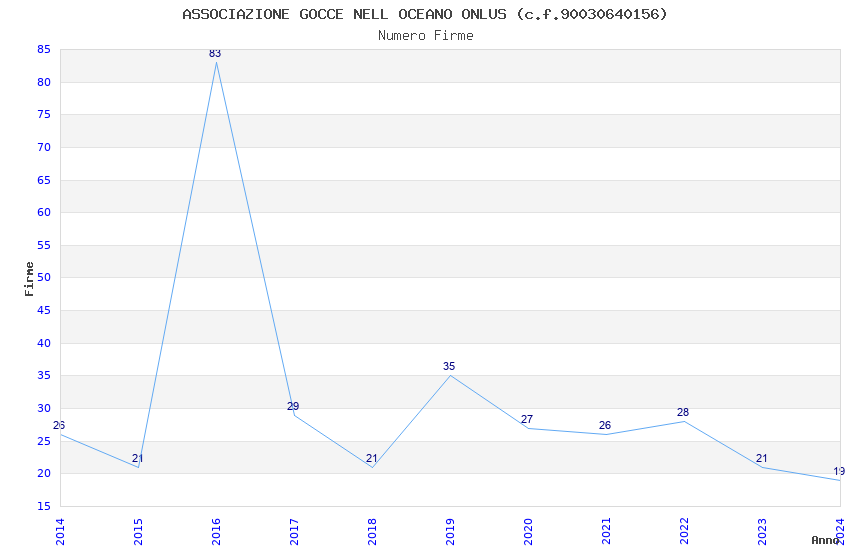Click x-axis year 2021
This screenshot has height=550, width=850.
[607, 532]
